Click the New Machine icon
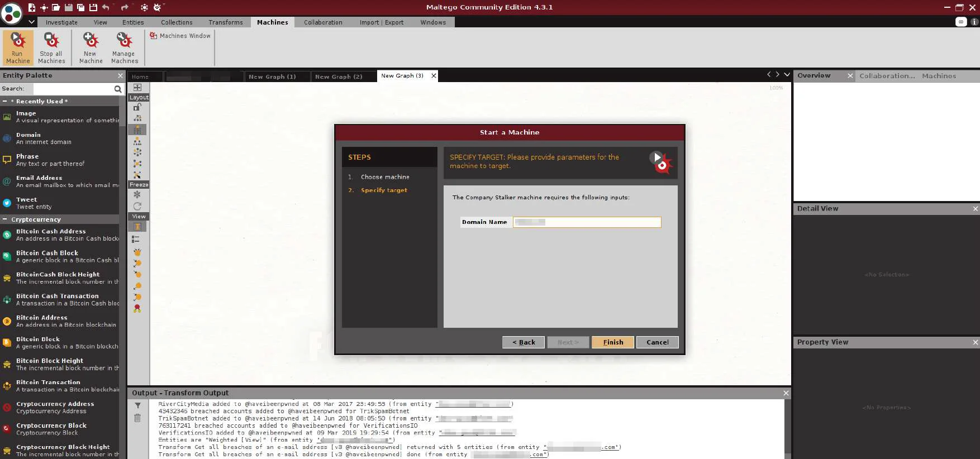Viewport: 980px width, 459px height. click(91, 47)
